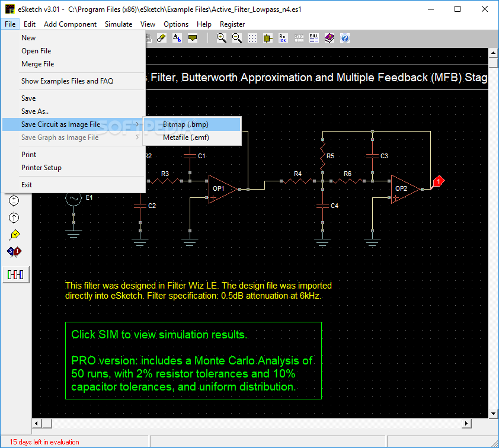This screenshot has width=499, height=448.
Task: Choose Save from File menu
Action: 74,98
